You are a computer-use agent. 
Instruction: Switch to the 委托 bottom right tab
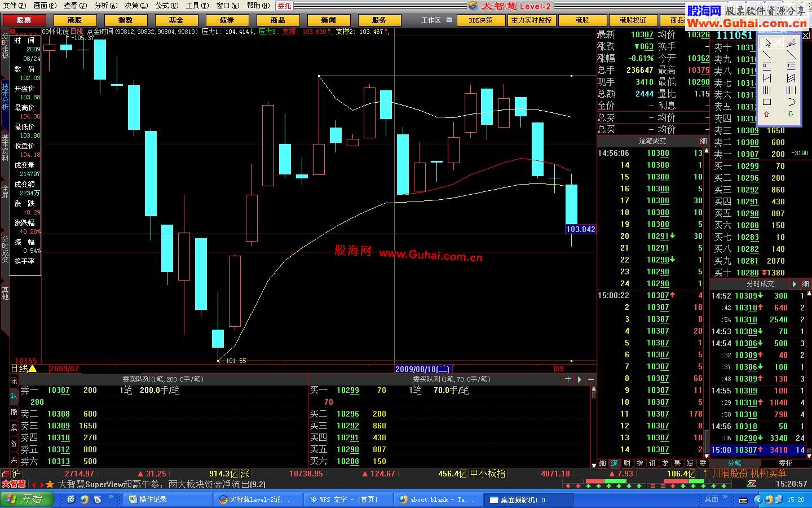click(785, 463)
